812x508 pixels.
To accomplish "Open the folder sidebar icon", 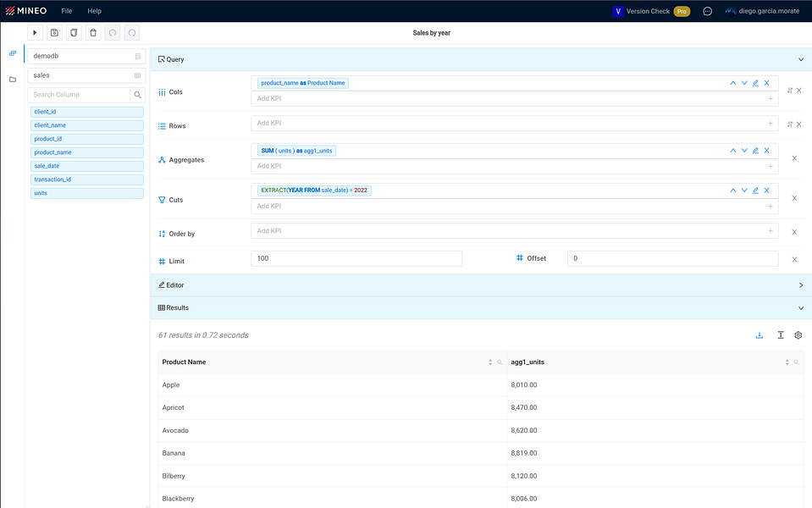I will 13,80.
